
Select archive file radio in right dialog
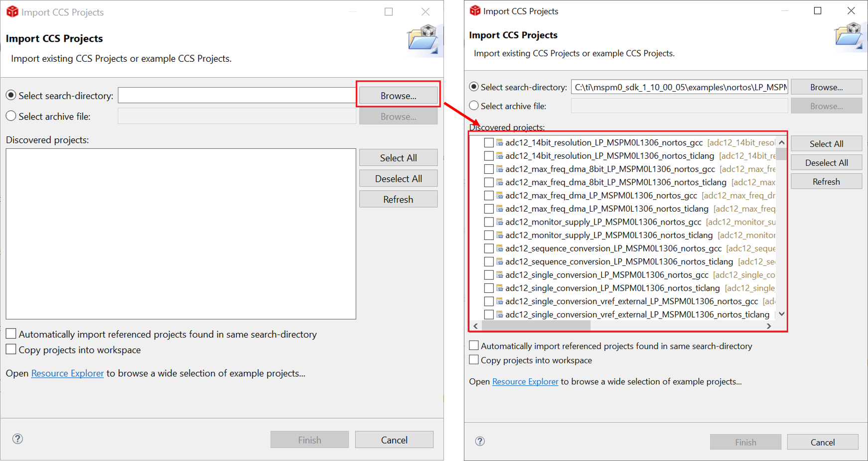click(x=474, y=106)
